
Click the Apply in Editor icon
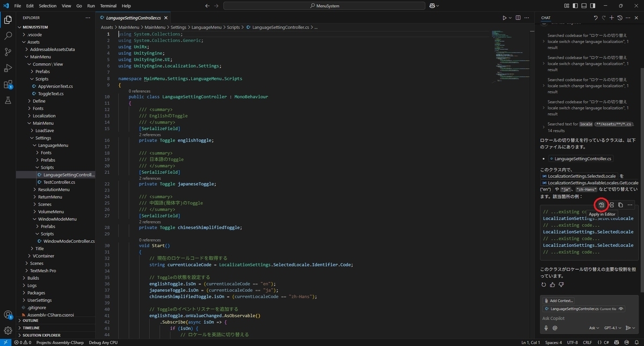click(602, 205)
